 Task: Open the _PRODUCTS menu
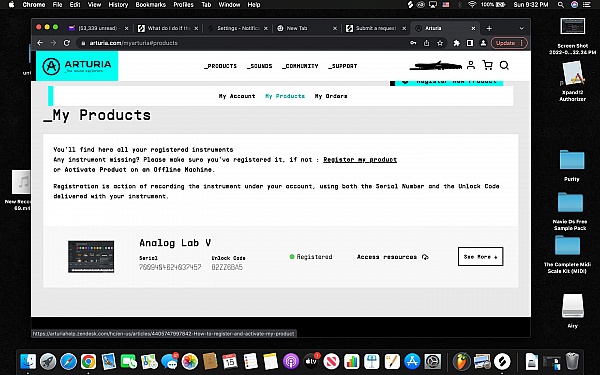[220, 66]
